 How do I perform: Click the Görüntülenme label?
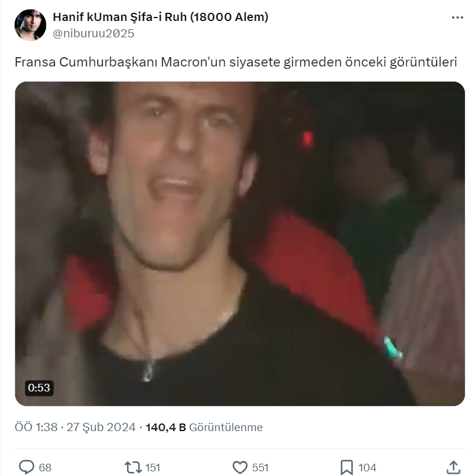[x=226, y=428]
